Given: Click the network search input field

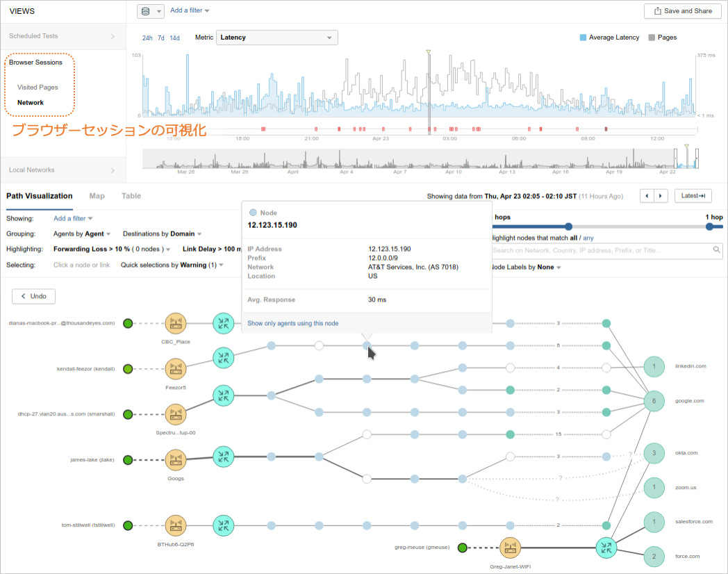Looking at the screenshot, I should pos(601,250).
